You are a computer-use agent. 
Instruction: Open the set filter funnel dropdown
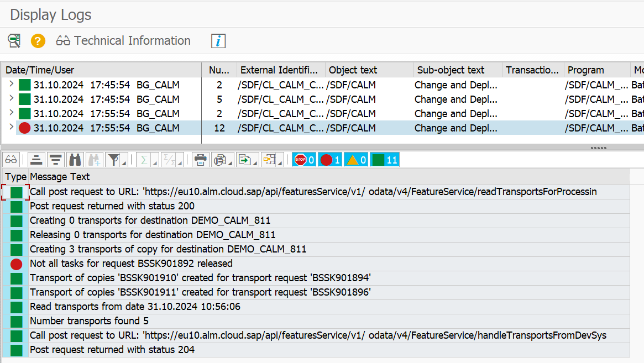pos(115,160)
